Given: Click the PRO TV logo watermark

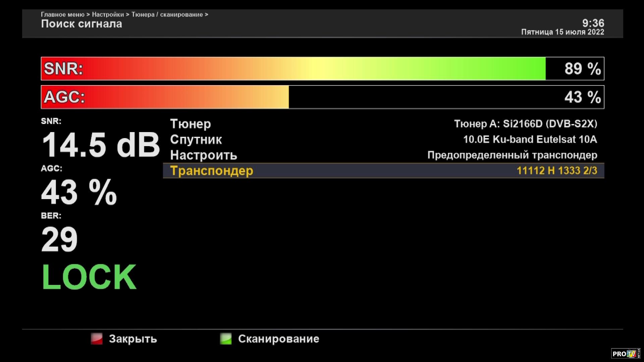Looking at the screenshot, I should (x=625, y=354).
